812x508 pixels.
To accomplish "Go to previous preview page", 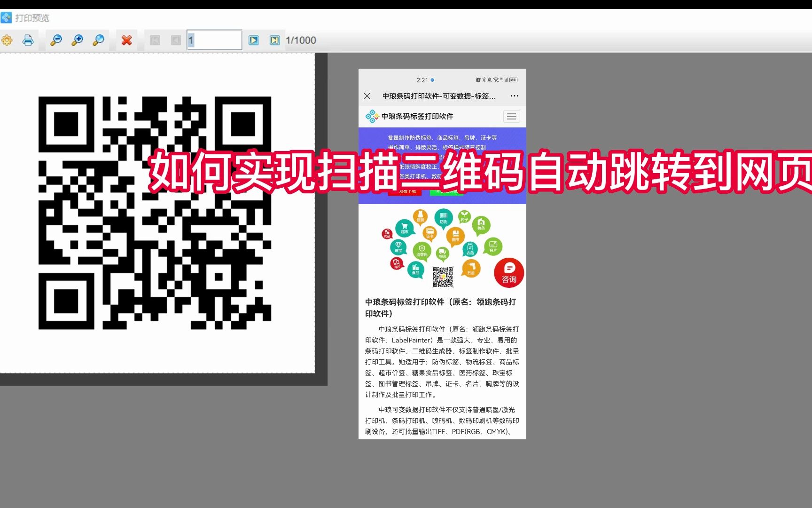I will pos(176,40).
